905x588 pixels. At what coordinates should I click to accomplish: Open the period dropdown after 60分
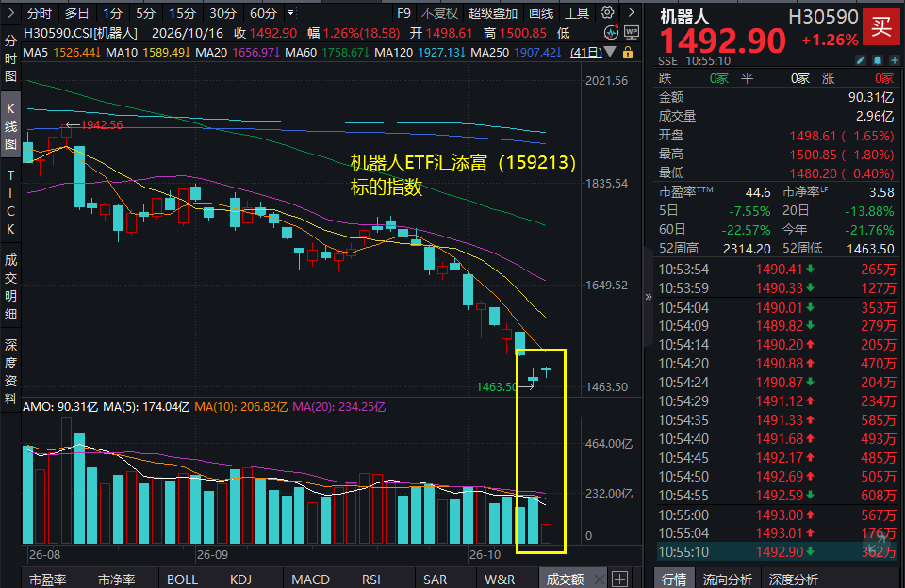click(x=291, y=12)
